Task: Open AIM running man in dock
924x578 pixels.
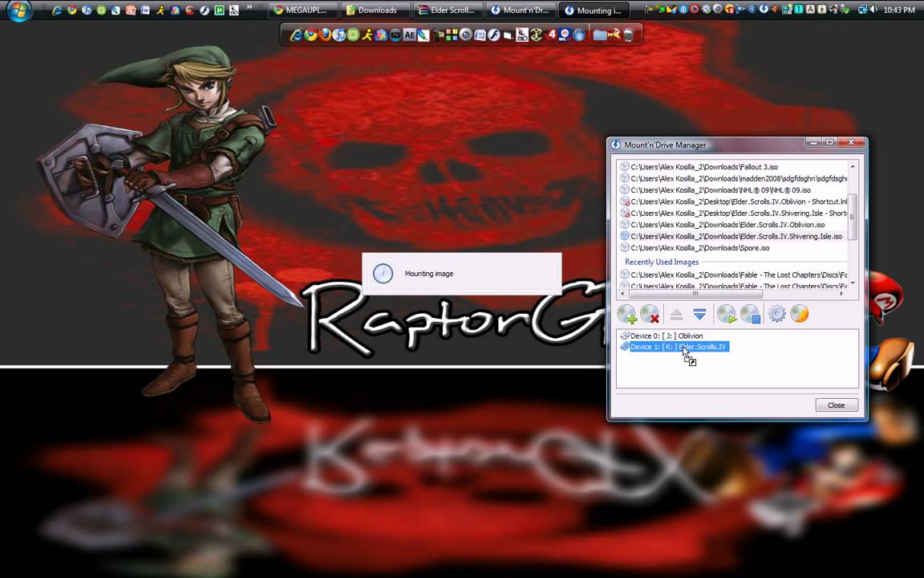Action: click(367, 35)
